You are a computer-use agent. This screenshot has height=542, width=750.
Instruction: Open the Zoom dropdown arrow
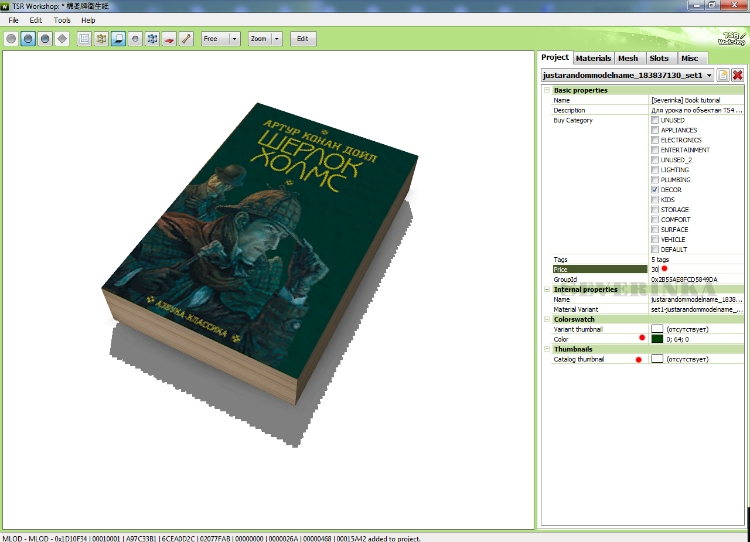[278, 39]
